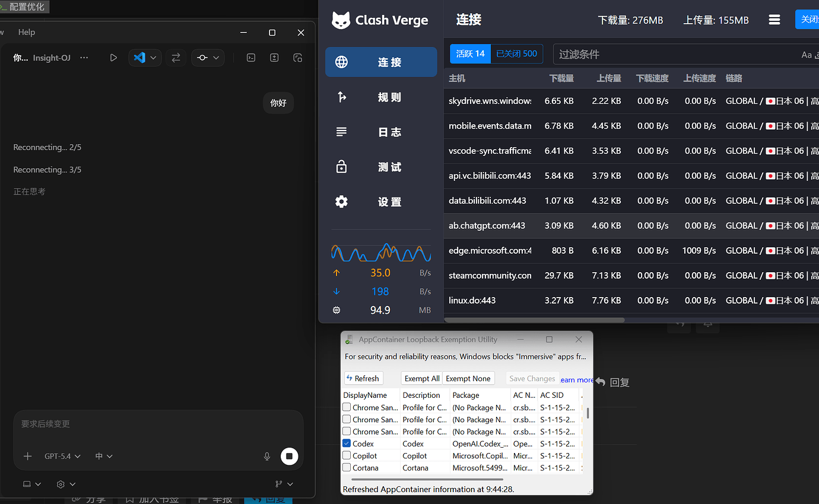This screenshot has width=819, height=504.
Task: Select the 活跃 14 connections tab
Action: (x=471, y=53)
